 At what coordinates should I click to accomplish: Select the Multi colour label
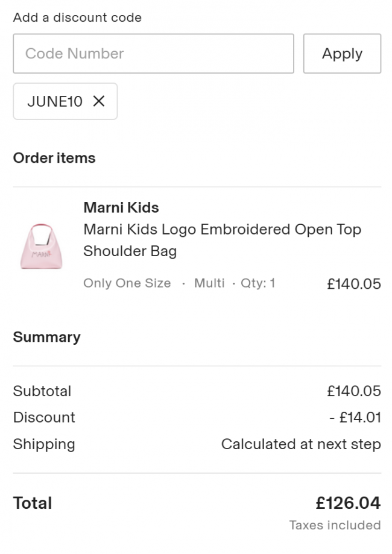click(x=209, y=283)
